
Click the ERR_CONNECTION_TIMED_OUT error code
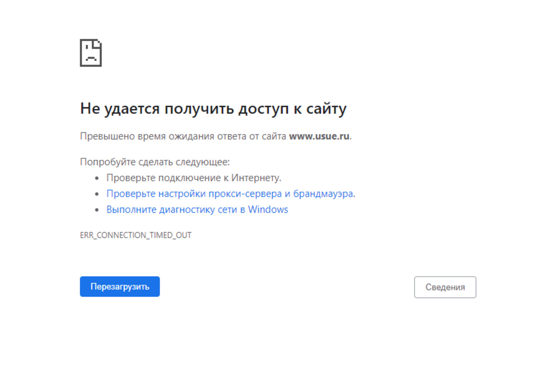coord(135,235)
